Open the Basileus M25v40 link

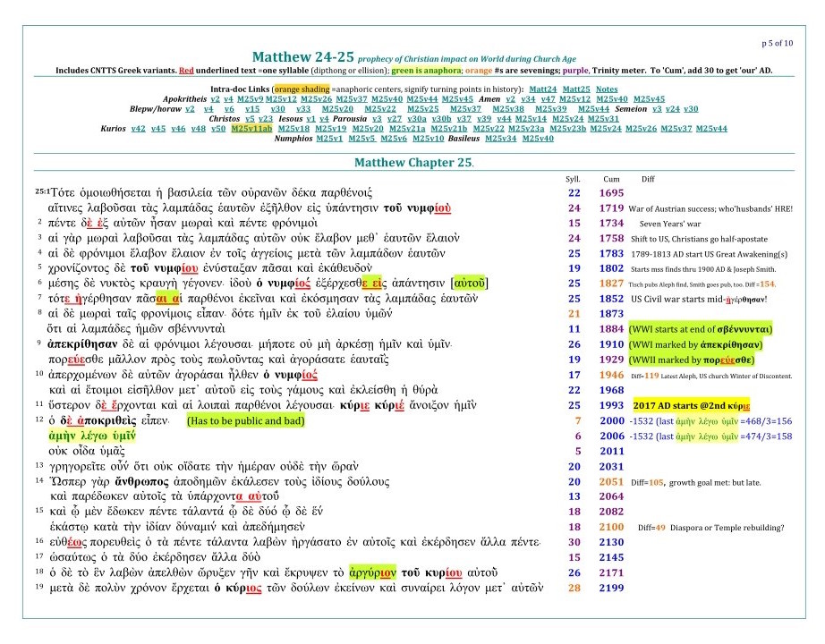(x=539, y=139)
